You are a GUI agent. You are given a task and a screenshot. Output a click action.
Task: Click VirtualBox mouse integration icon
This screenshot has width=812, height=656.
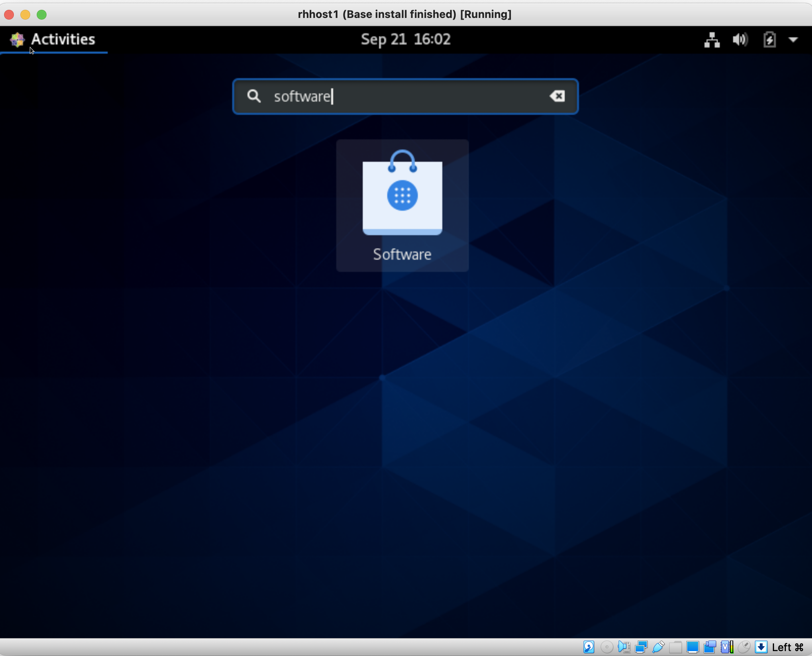[x=744, y=647]
